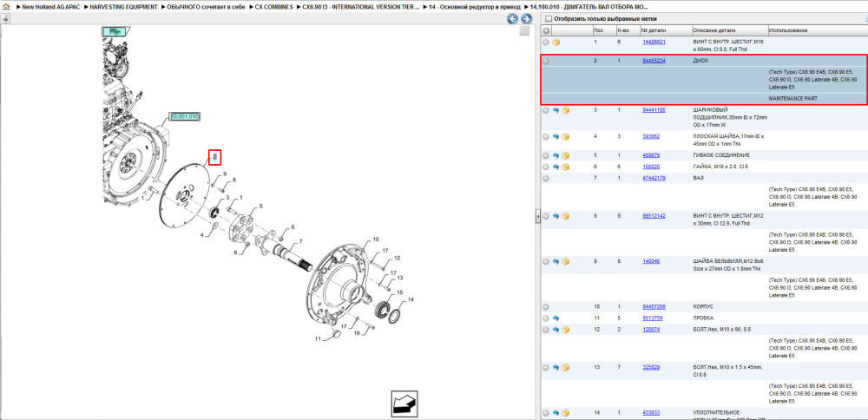Select callout number 7 in the diagram
Image resolution: width=868 pixels, height=420 pixels.
300,242
